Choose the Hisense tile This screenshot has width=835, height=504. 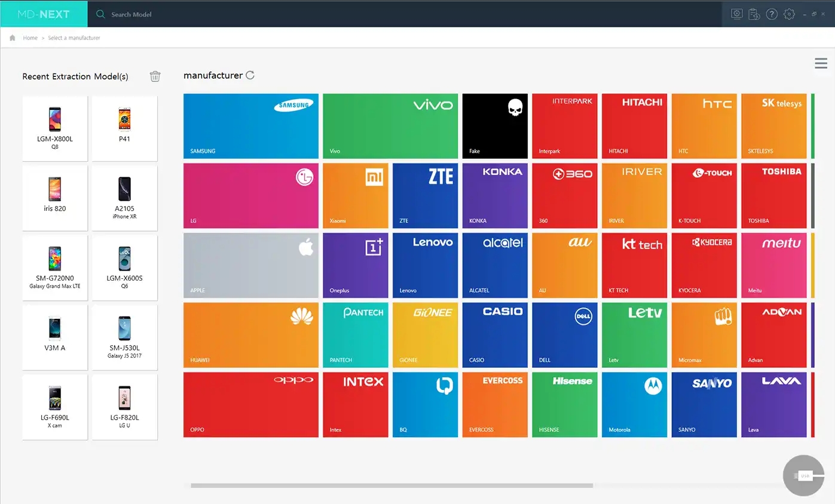(x=565, y=405)
